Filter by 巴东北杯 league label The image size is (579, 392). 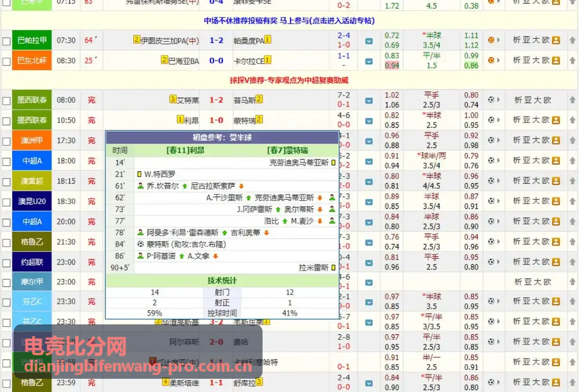click(x=32, y=61)
